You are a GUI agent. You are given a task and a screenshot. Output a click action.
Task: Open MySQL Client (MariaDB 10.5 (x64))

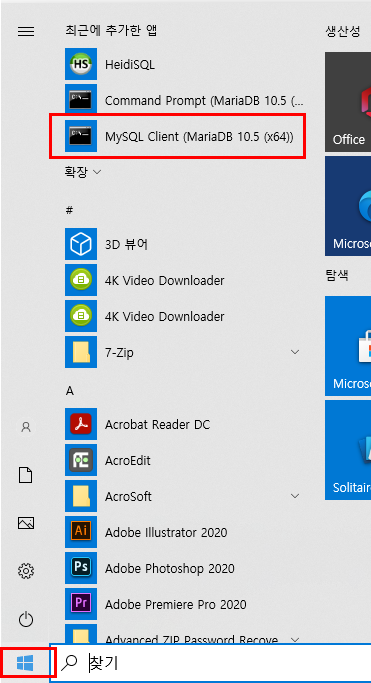[185, 136]
